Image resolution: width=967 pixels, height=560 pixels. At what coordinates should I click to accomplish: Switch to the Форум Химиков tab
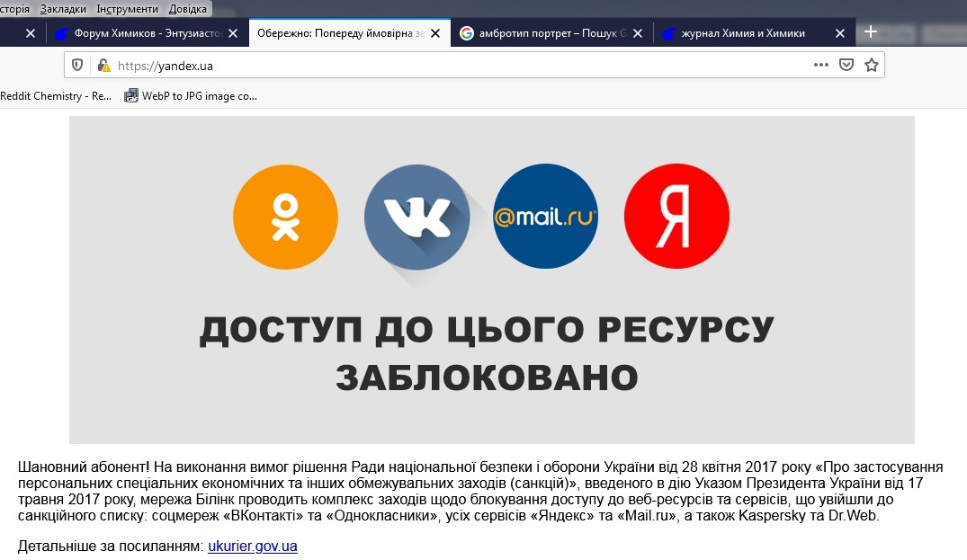coord(144,33)
